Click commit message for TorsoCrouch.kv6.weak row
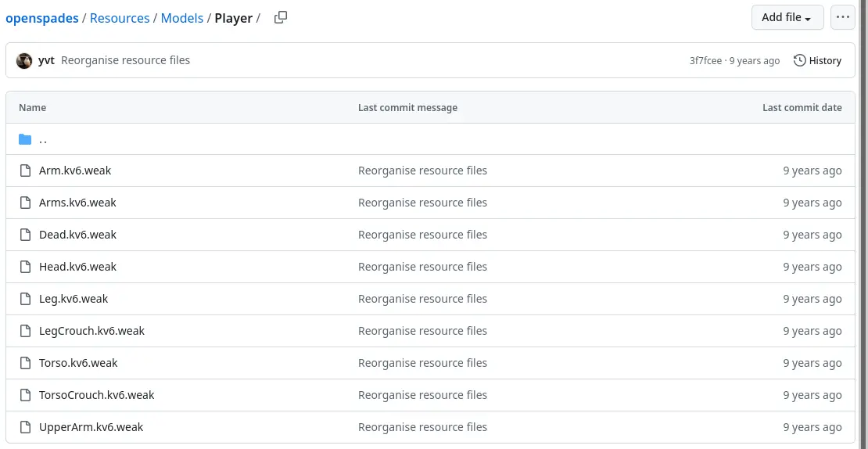The image size is (868, 449). (x=422, y=395)
